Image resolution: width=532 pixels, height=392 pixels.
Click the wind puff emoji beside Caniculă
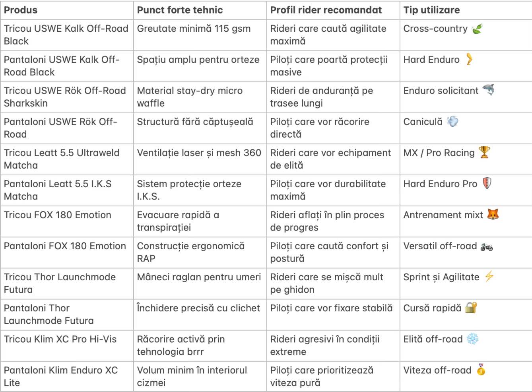(452, 121)
